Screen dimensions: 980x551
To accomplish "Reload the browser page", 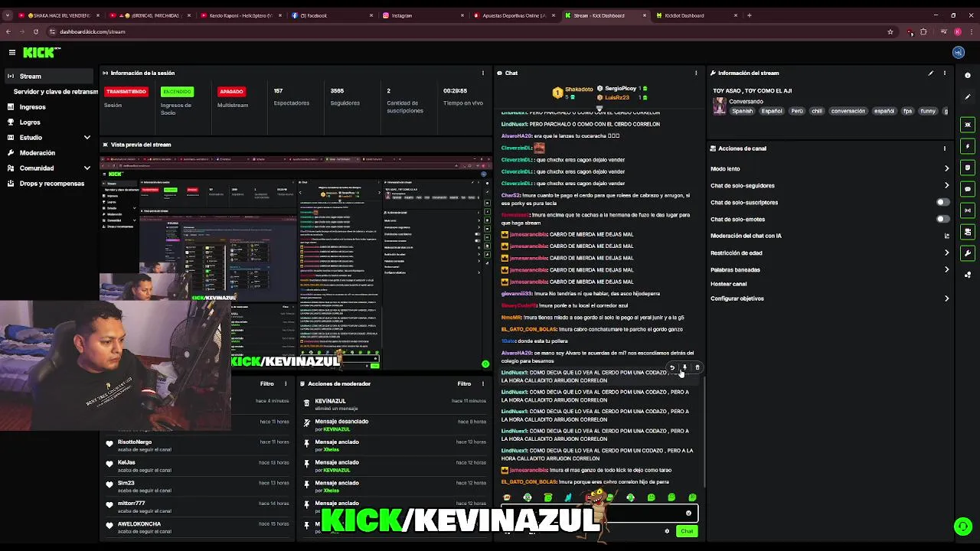I will [35, 31].
